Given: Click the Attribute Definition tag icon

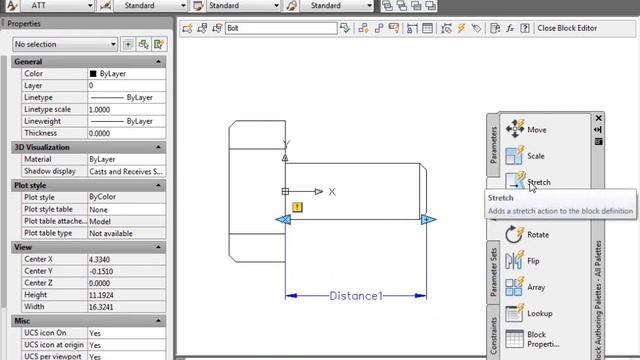Looking at the screenshot, I should click(x=476, y=28).
